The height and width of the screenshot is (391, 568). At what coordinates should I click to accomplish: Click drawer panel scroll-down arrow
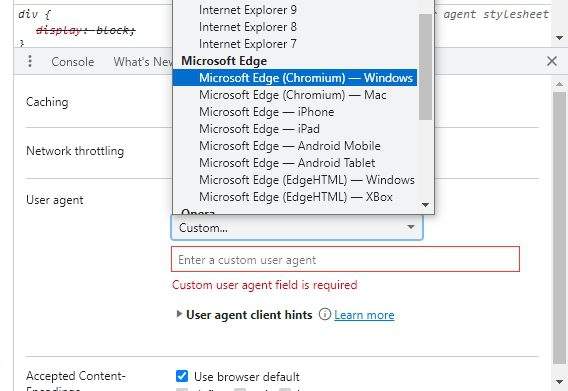pyautogui.click(x=559, y=381)
